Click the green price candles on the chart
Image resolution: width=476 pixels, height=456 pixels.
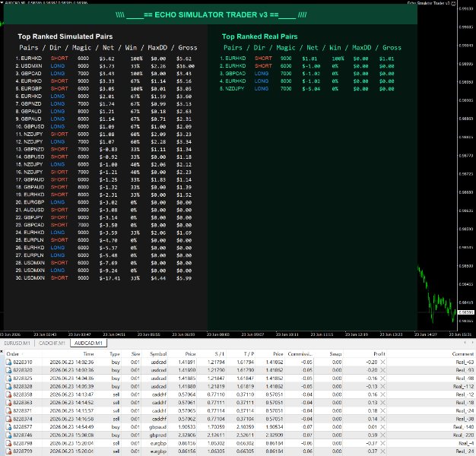(436, 296)
